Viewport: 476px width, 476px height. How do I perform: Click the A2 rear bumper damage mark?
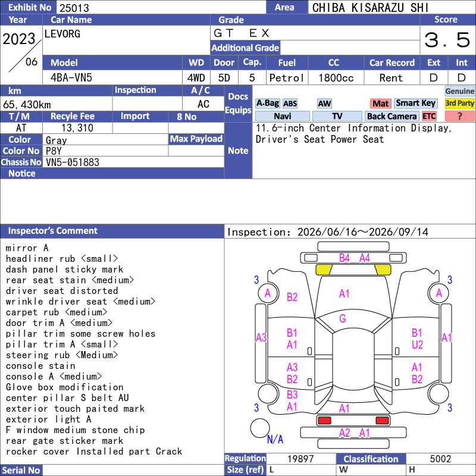pos(345,433)
